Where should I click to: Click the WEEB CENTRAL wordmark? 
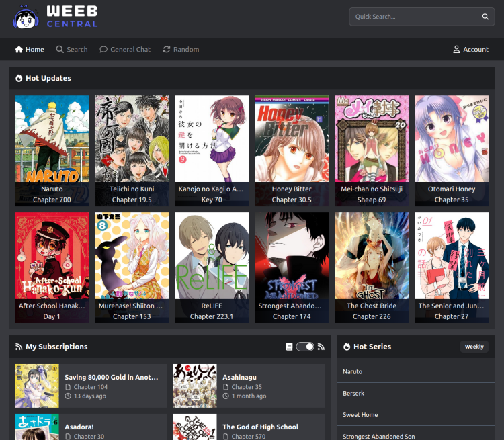72,16
